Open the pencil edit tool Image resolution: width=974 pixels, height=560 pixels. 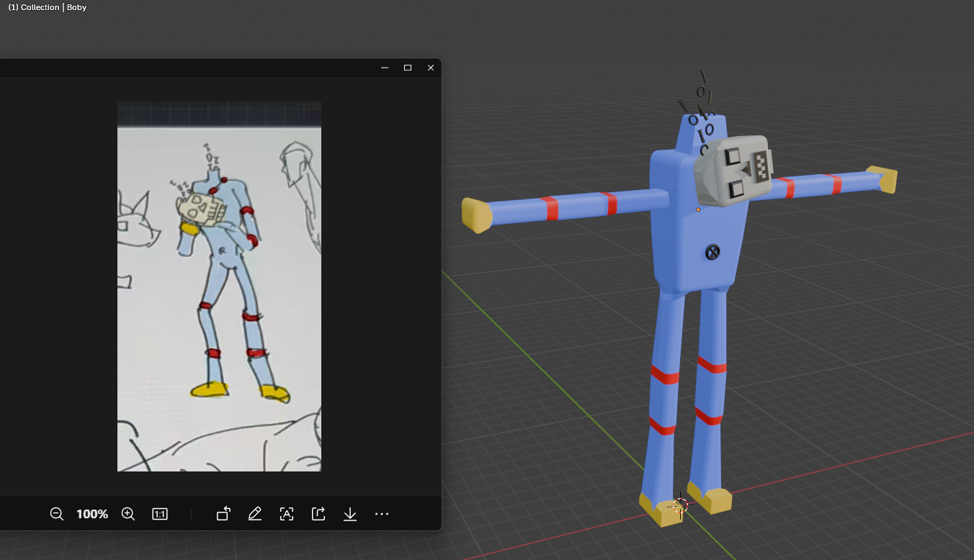click(x=254, y=514)
